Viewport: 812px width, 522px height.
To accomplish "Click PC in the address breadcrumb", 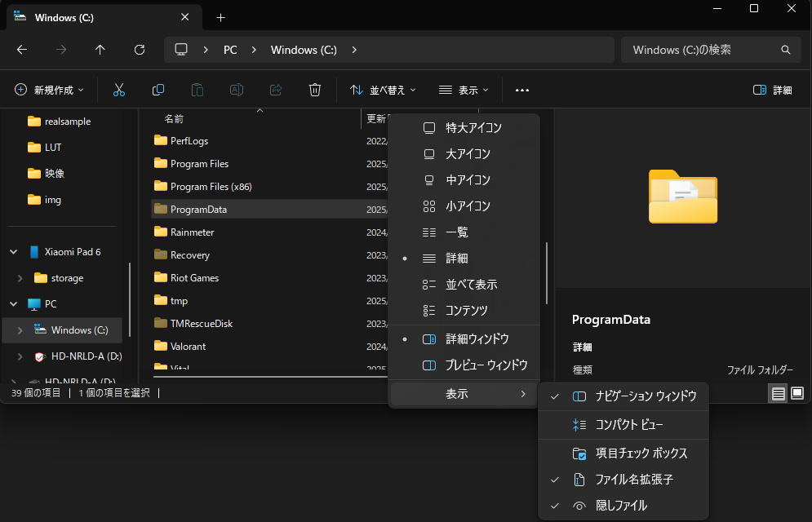I will (230, 50).
